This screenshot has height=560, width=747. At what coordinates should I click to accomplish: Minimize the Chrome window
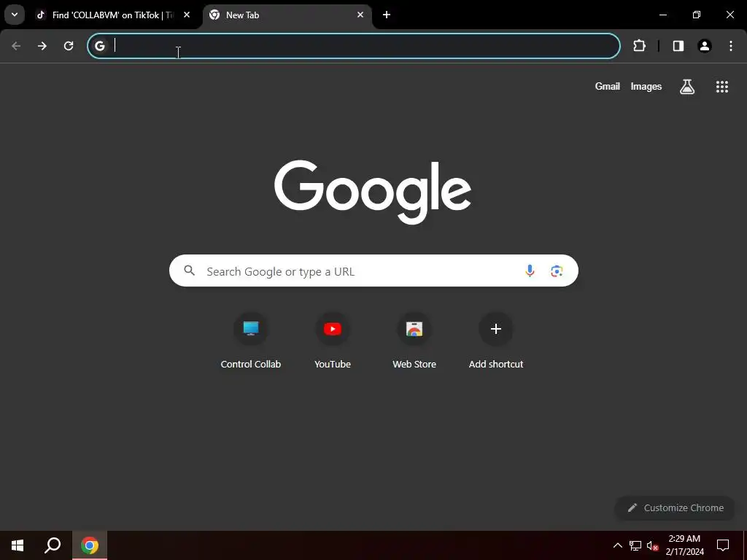(x=662, y=15)
